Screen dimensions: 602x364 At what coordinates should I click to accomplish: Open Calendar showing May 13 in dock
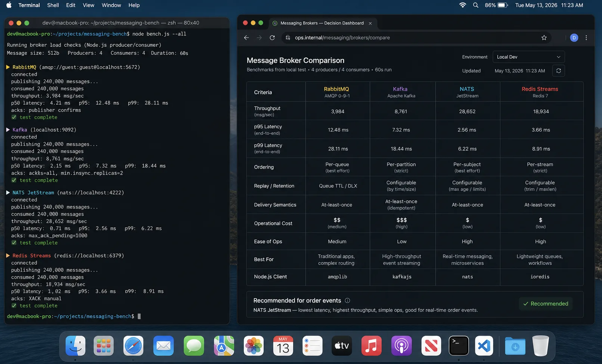(x=283, y=345)
